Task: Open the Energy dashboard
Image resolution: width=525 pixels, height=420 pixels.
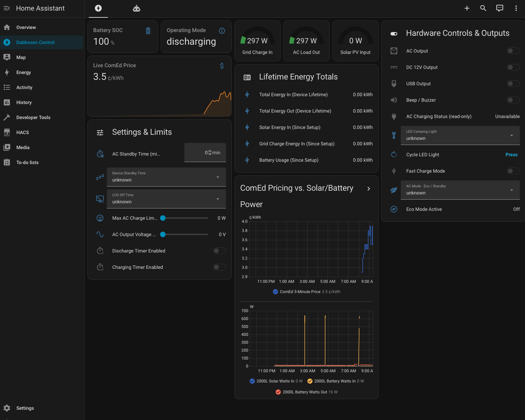Action: tap(42, 72)
